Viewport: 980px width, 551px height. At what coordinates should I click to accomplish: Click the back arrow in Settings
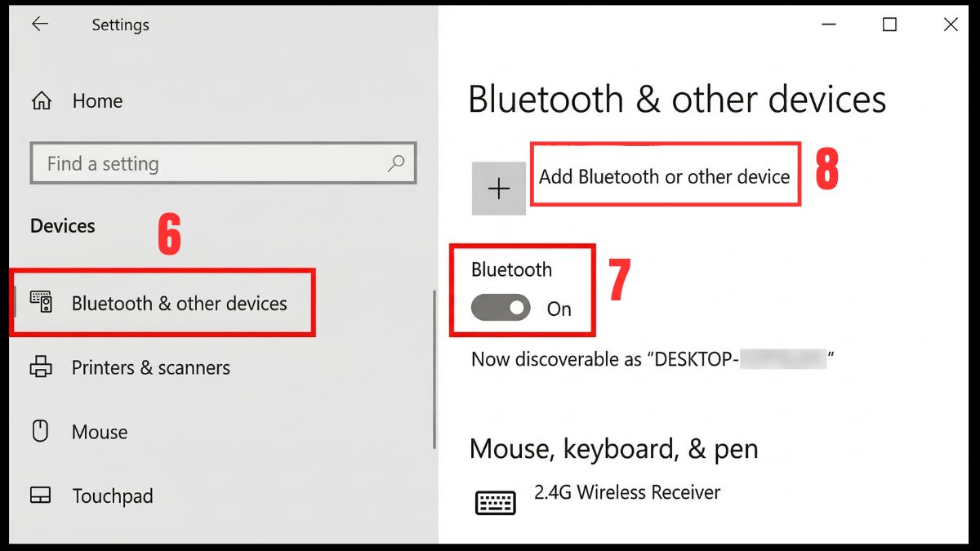(x=39, y=24)
